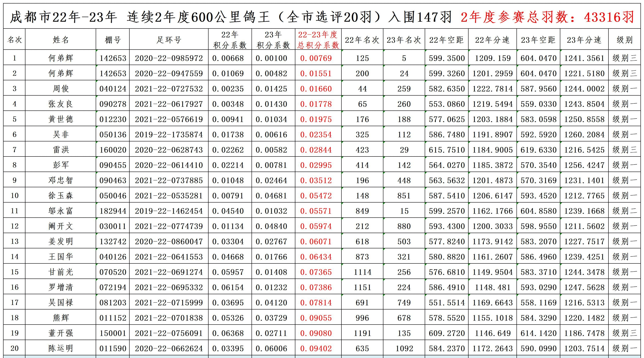The width and height of the screenshot is (644, 358).
Task: Click loft number 090278
Action: (113, 104)
